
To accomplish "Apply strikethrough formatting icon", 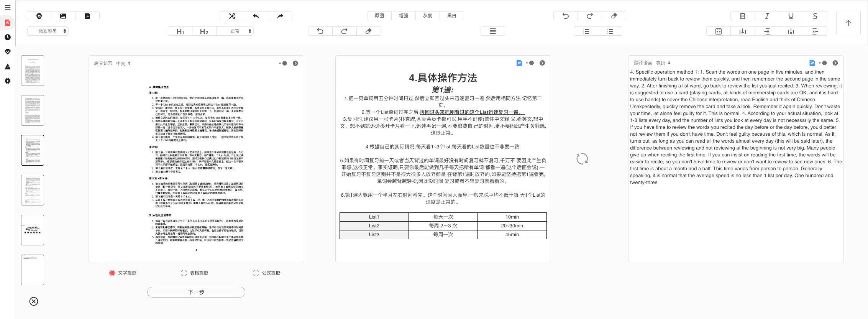I will (x=815, y=16).
